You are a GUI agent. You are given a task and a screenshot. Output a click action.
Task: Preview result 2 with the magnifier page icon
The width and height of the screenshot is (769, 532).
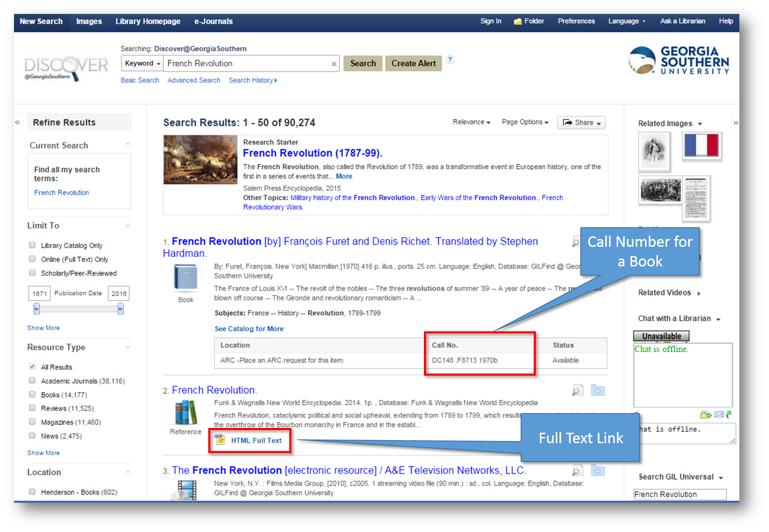(x=577, y=390)
